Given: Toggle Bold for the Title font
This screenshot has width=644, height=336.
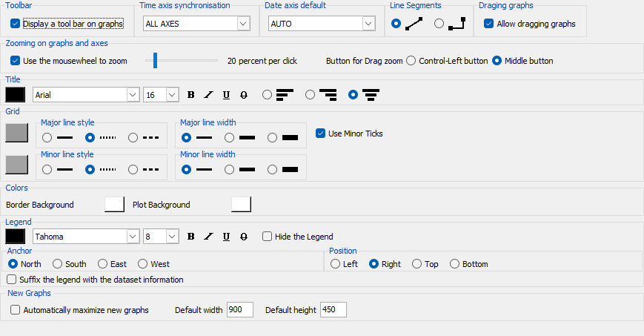Looking at the screenshot, I should click(190, 95).
